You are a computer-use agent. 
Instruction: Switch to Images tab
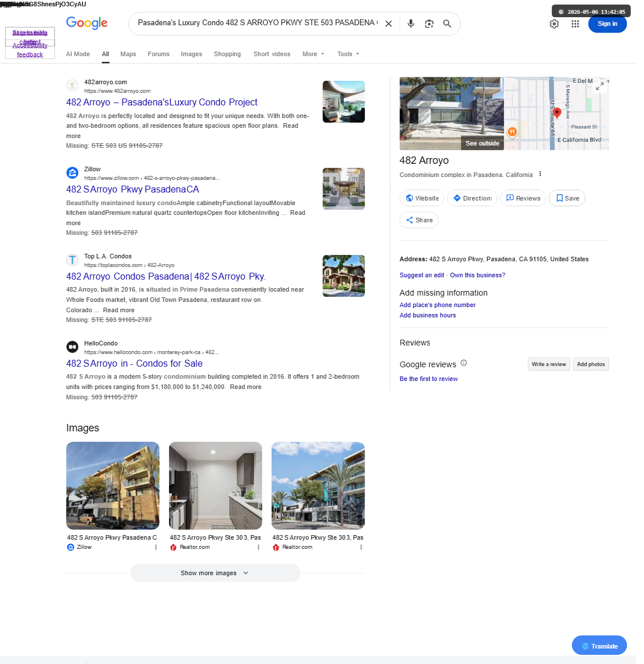pos(191,54)
